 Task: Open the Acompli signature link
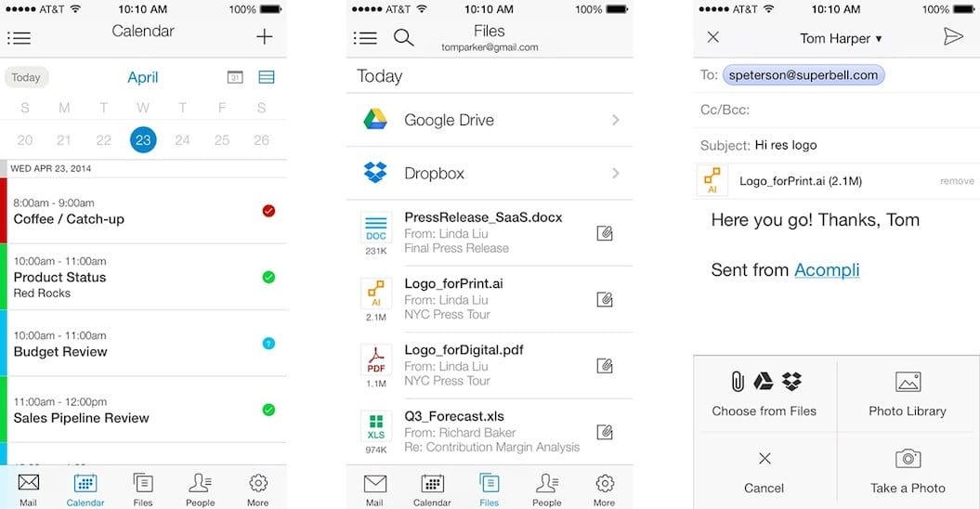pyautogui.click(x=827, y=269)
